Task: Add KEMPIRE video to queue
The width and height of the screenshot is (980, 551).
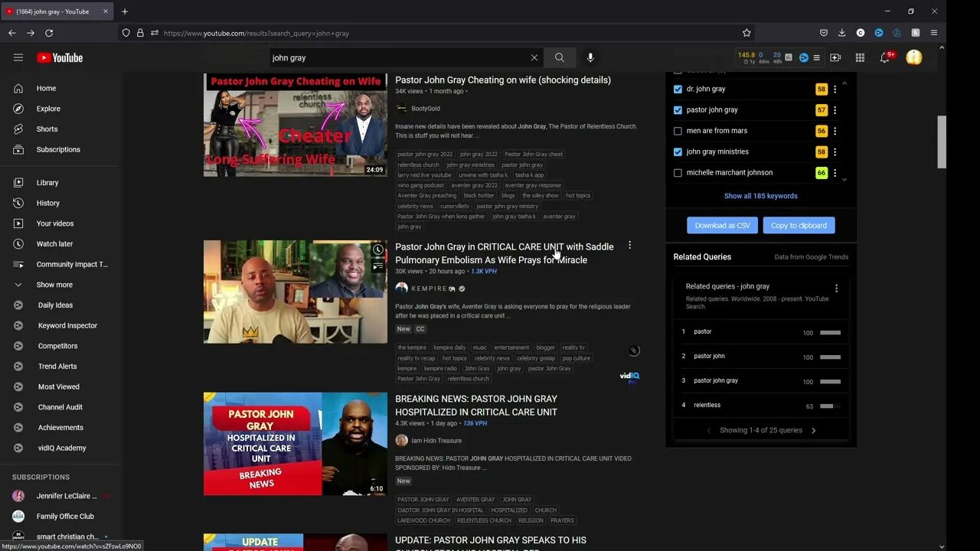Action: click(x=377, y=266)
